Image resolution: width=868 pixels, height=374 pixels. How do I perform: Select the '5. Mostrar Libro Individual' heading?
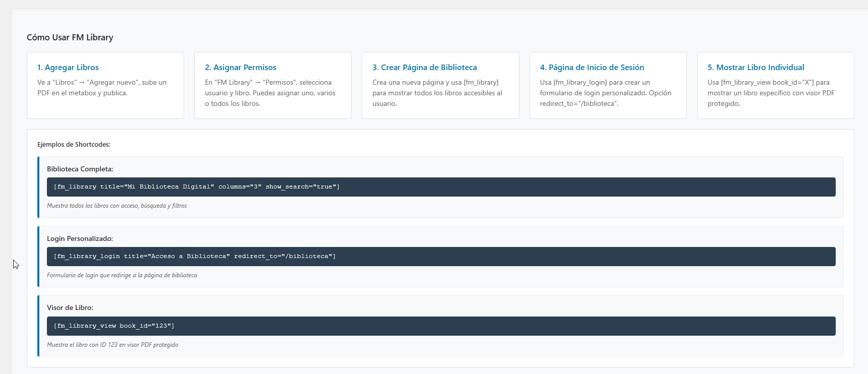(756, 68)
